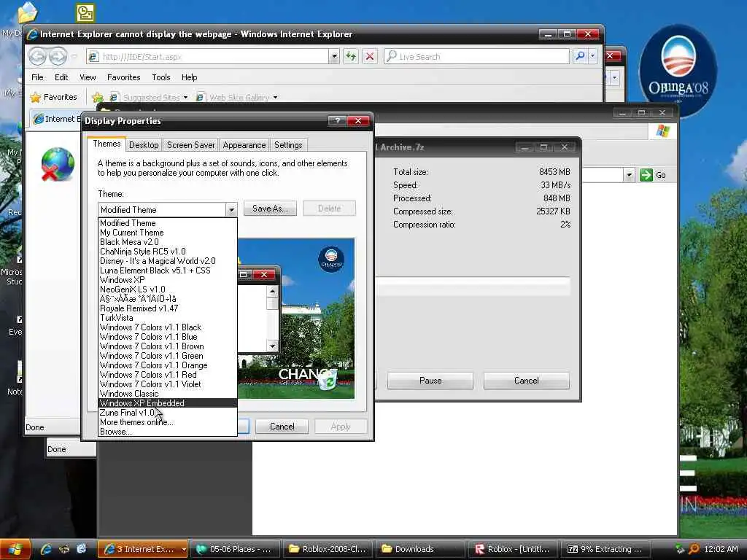
Task: Select Black Mesa v2.0 theme
Action: tap(167, 242)
